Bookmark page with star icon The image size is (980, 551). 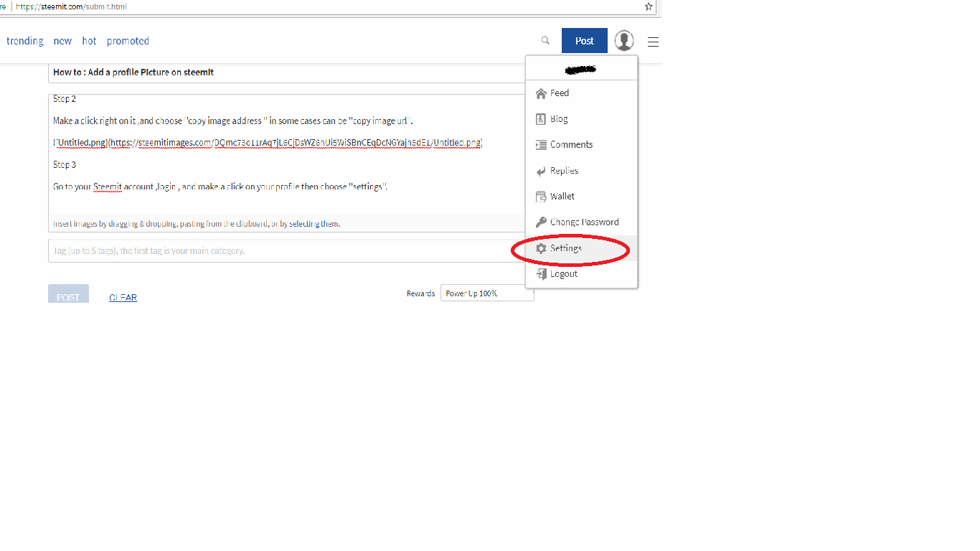[x=649, y=6]
